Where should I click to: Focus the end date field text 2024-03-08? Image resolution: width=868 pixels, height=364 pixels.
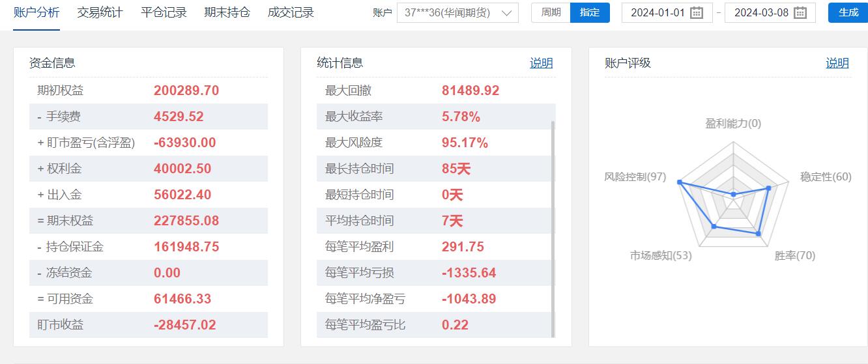[761, 13]
